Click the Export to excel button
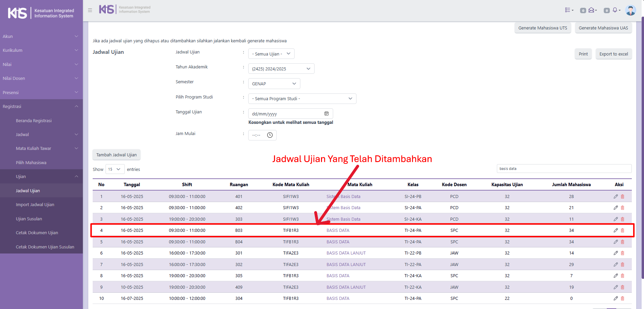 click(x=613, y=54)
